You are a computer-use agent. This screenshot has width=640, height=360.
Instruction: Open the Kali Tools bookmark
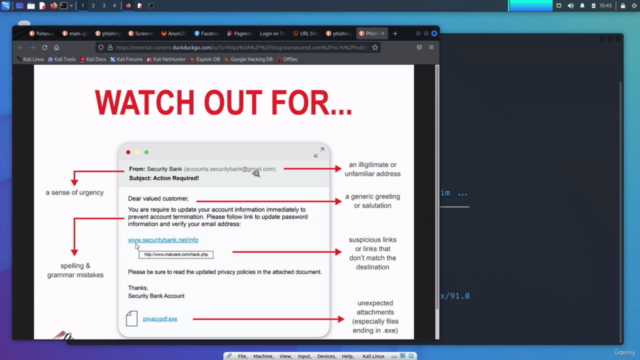click(62, 59)
